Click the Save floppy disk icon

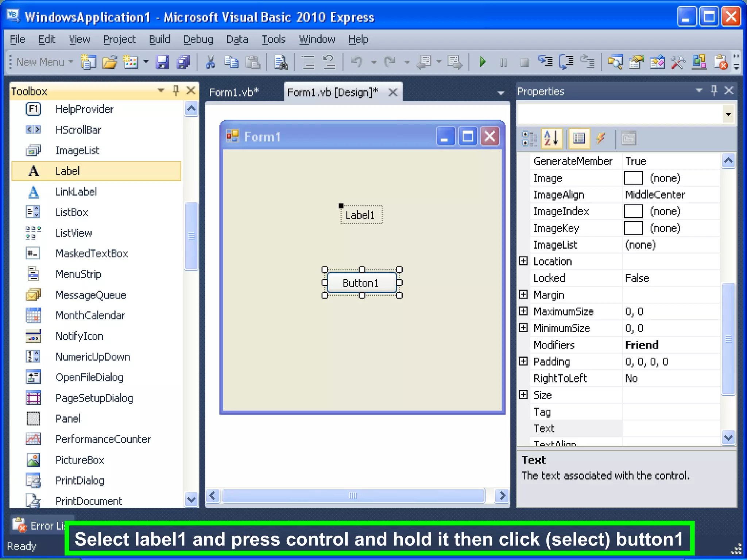coord(162,62)
